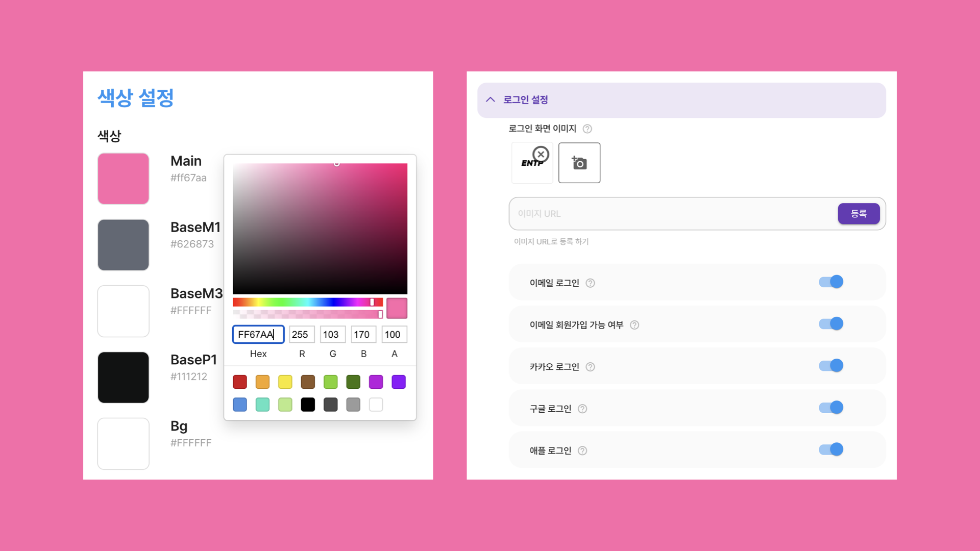Viewport: 980px width, 551px height.
Task: Click the add photo camera icon
Action: 579,163
